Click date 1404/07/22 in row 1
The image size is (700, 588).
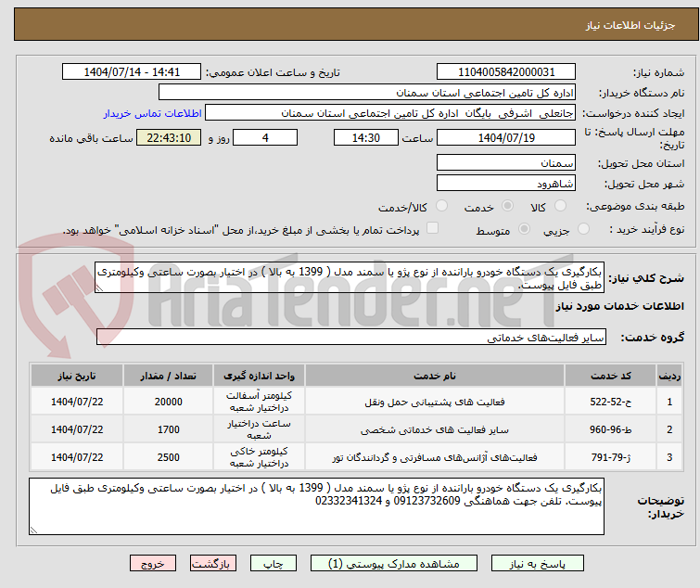[77, 402]
